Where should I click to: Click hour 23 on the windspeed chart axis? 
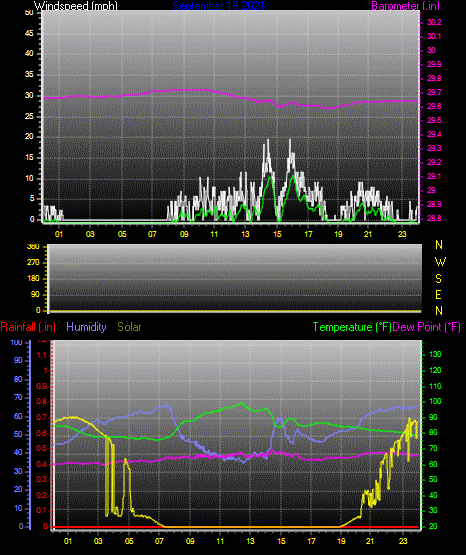pyautogui.click(x=402, y=234)
